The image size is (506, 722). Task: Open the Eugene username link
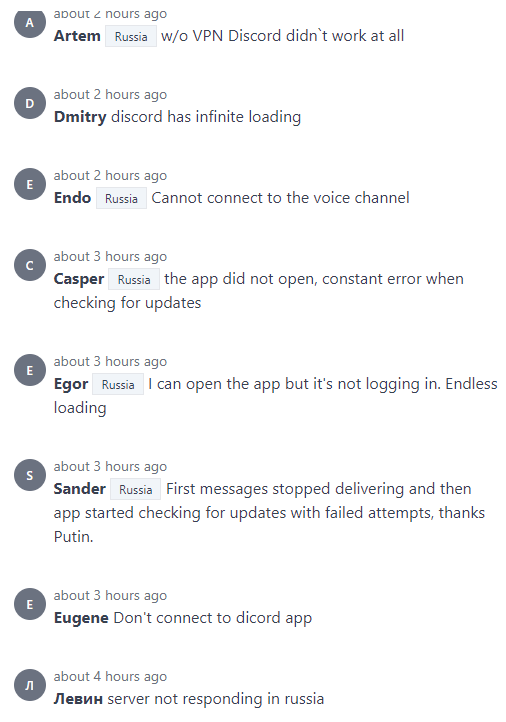pos(81,618)
